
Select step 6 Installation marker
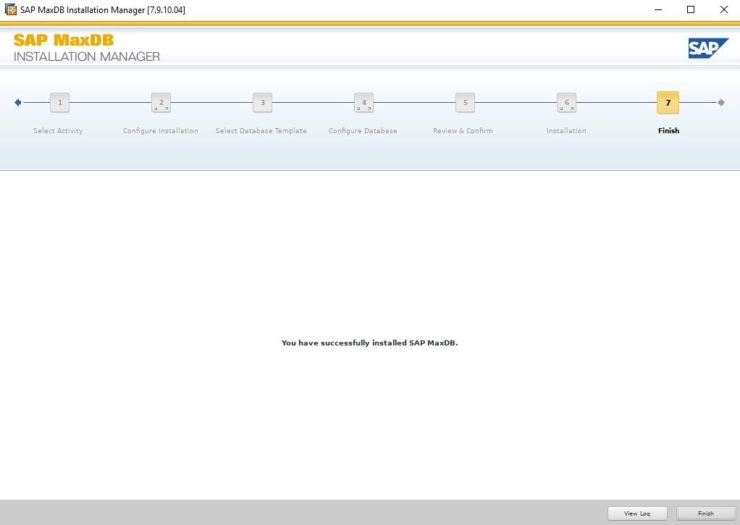pos(566,102)
